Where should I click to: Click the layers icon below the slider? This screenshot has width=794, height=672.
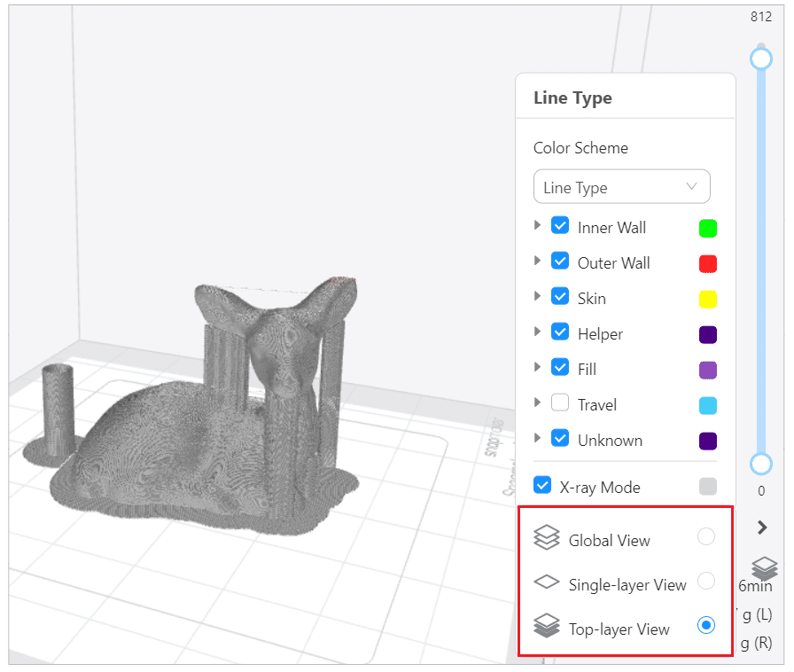click(764, 568)
